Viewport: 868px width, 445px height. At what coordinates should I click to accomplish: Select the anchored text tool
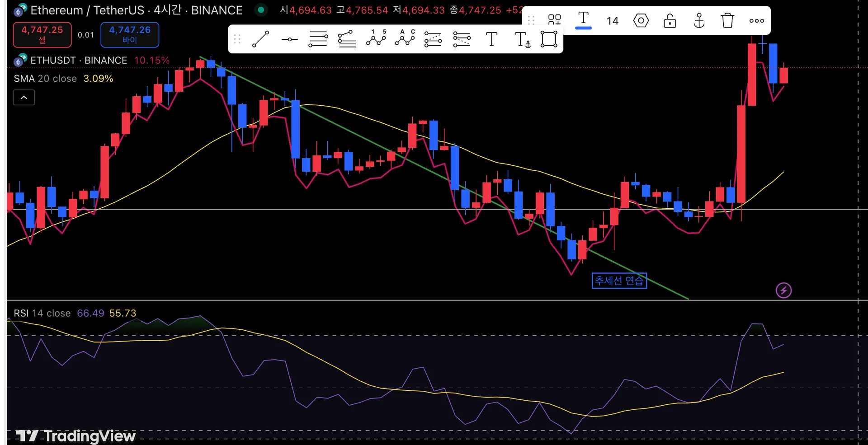[522, 40]
